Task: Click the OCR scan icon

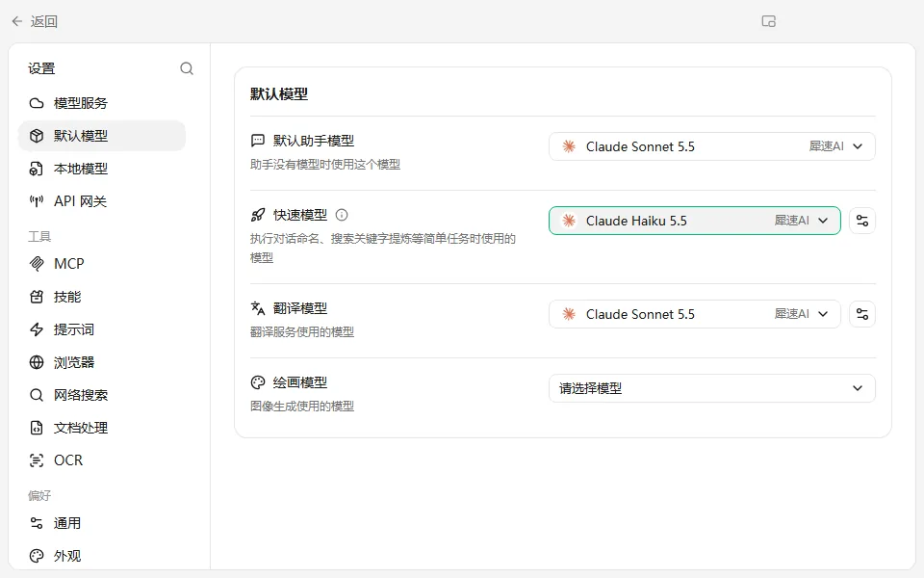Action: [37, 460]
